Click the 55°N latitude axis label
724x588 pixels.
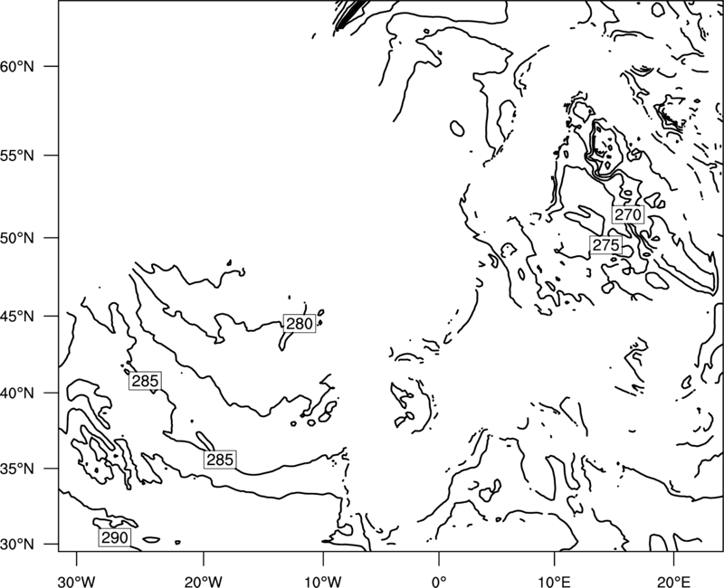coord(17,156)
